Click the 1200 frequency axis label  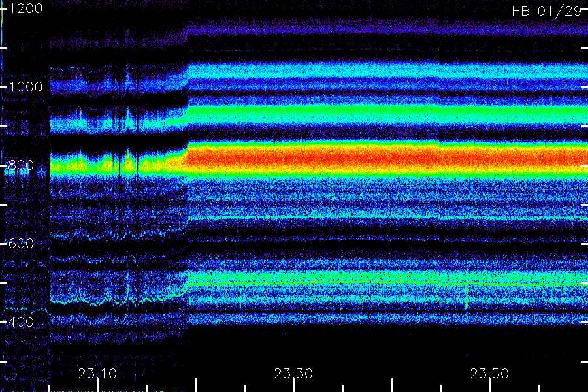pyautogui.click(x=25, y=8)
